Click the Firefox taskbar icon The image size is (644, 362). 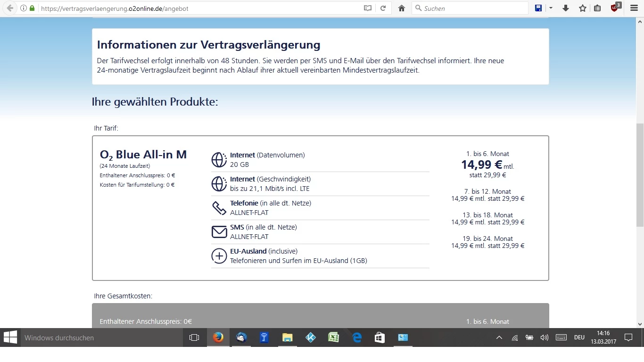tap(218, 337)
